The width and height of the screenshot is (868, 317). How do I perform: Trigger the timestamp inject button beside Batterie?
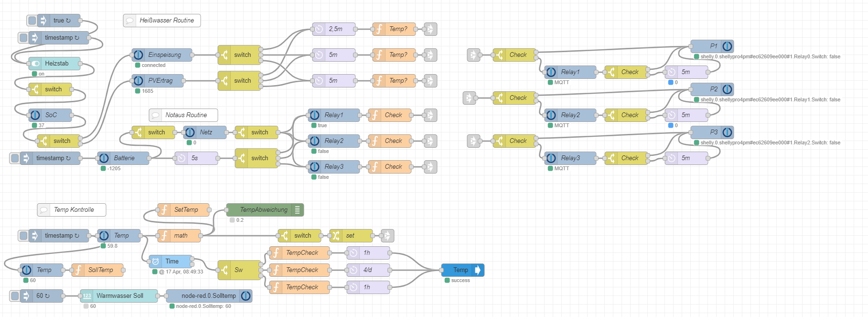15,158
